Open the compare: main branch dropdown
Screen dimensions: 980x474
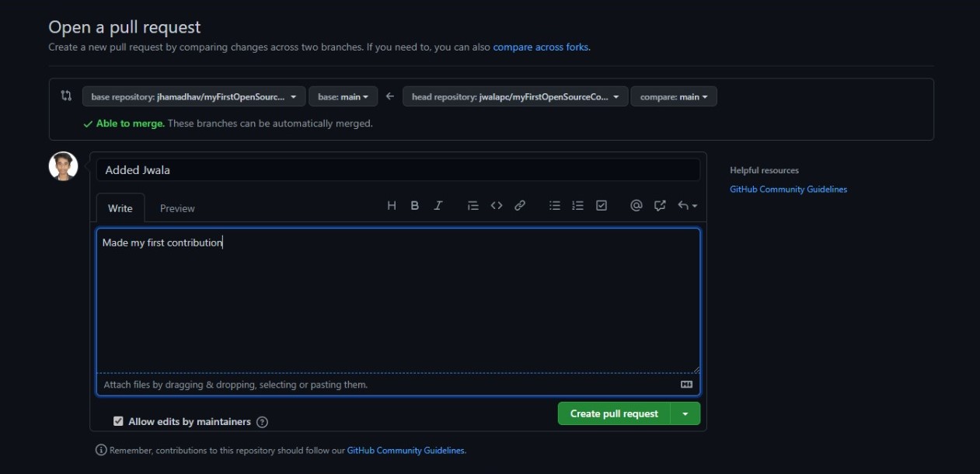tap(674, 97)
